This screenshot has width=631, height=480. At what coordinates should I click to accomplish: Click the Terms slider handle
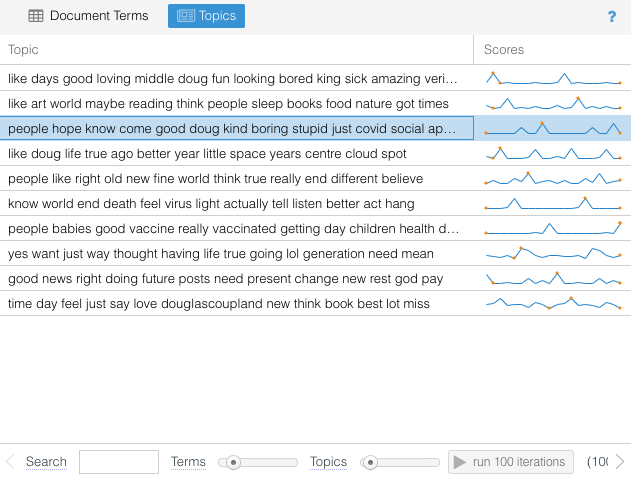coord(233,462)
